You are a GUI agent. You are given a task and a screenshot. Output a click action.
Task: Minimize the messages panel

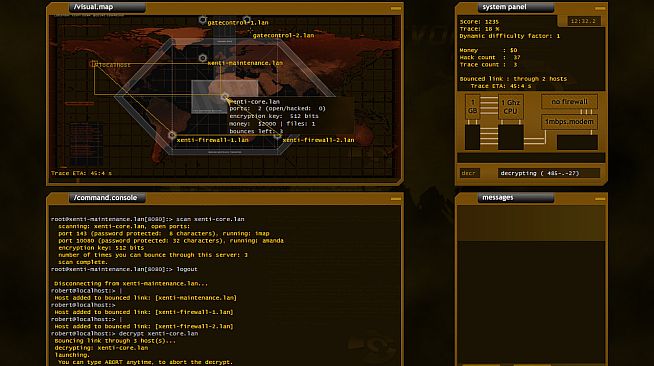(600, 198)
